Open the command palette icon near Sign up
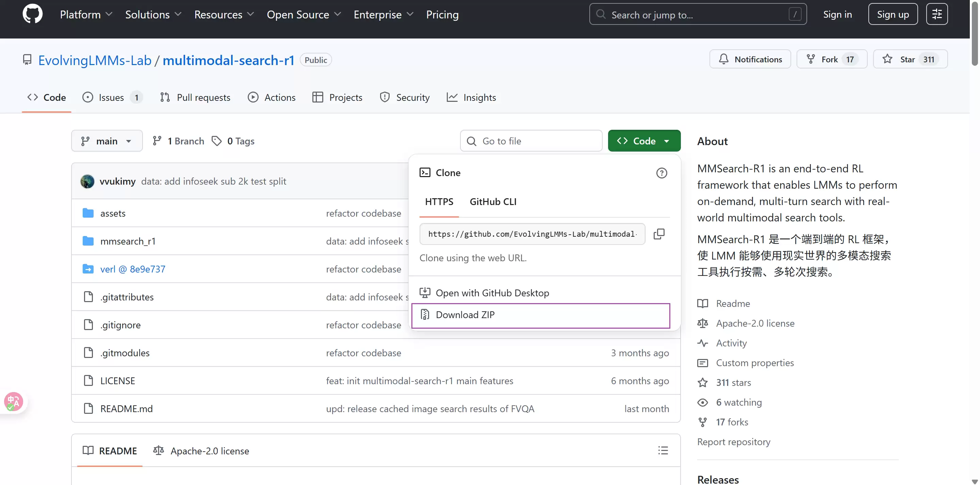Screen dimensions: 980x485 pyautogui.click(x=937, y=14)
